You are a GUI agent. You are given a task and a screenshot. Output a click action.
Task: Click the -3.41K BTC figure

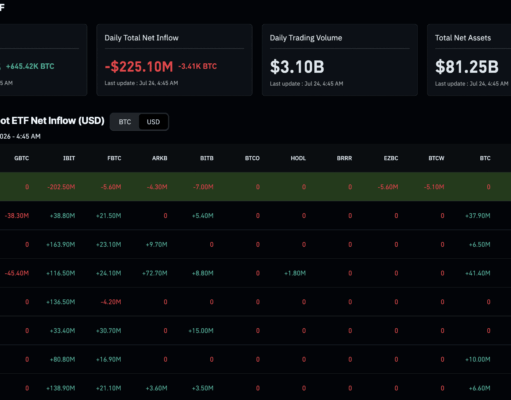pyautogui.click(x=198, y=66)
